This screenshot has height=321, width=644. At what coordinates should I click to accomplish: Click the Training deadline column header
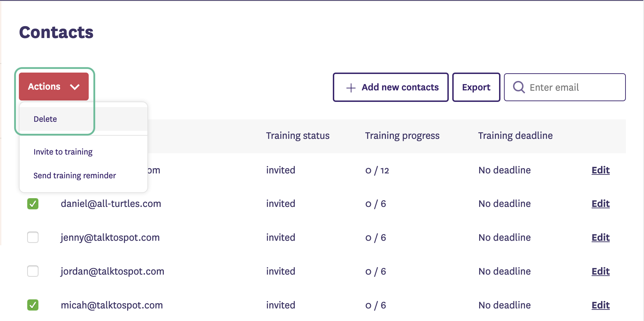(x=515, y=136)
